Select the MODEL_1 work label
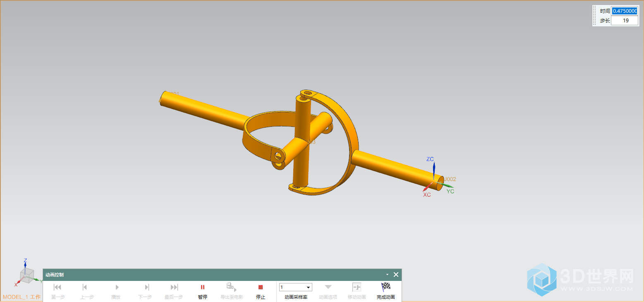 pyautogui.click(x=22, y=297)
